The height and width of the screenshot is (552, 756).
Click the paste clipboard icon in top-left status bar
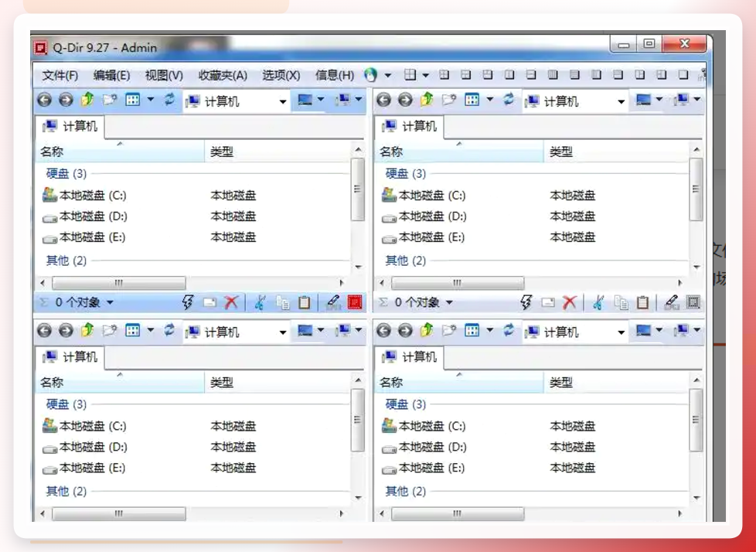tap(304, 302)
